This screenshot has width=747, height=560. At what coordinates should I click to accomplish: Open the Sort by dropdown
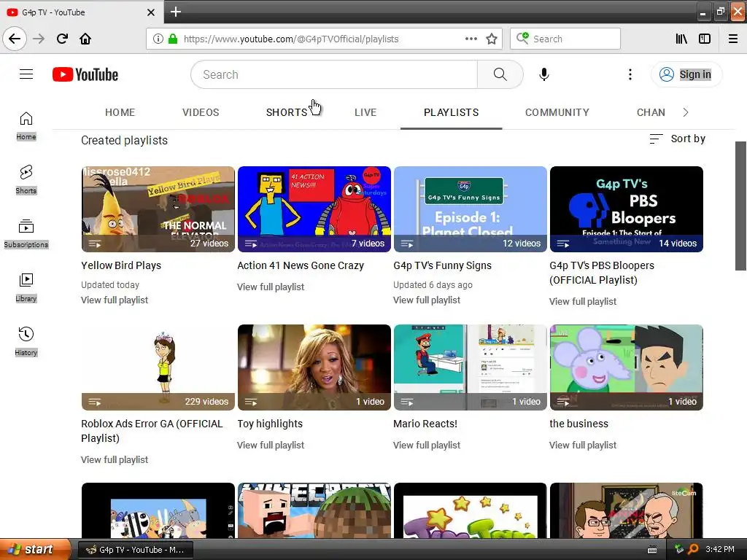[x=678, y=139]
